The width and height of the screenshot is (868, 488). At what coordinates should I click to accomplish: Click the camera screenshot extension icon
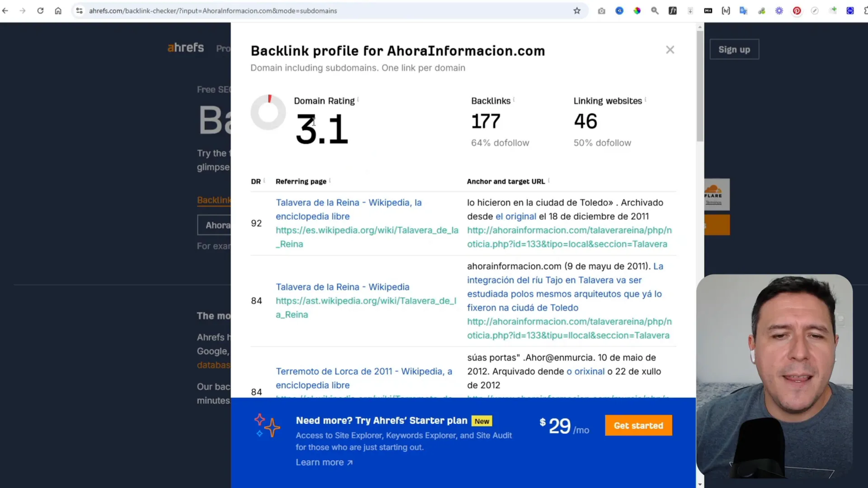click(602, 10)
